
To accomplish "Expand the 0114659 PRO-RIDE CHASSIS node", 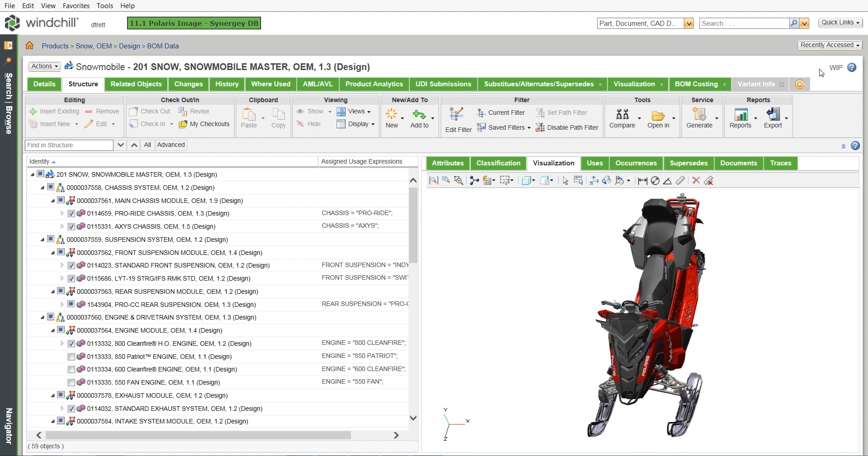I will pos(62,213).
